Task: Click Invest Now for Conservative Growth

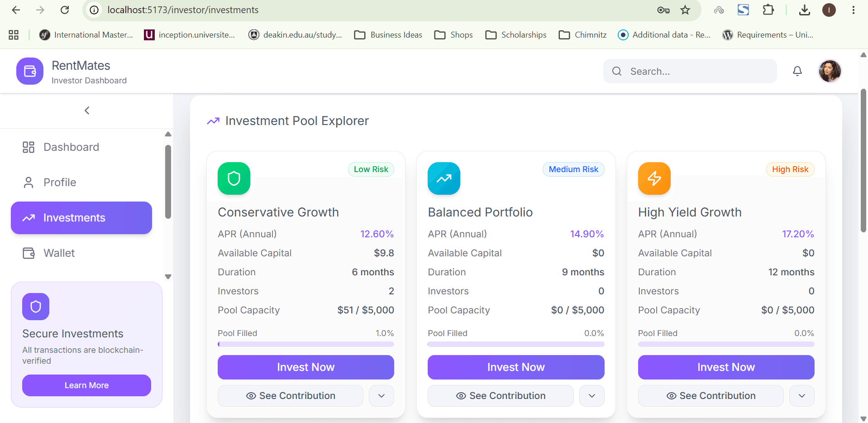Action: coord(306,367)
